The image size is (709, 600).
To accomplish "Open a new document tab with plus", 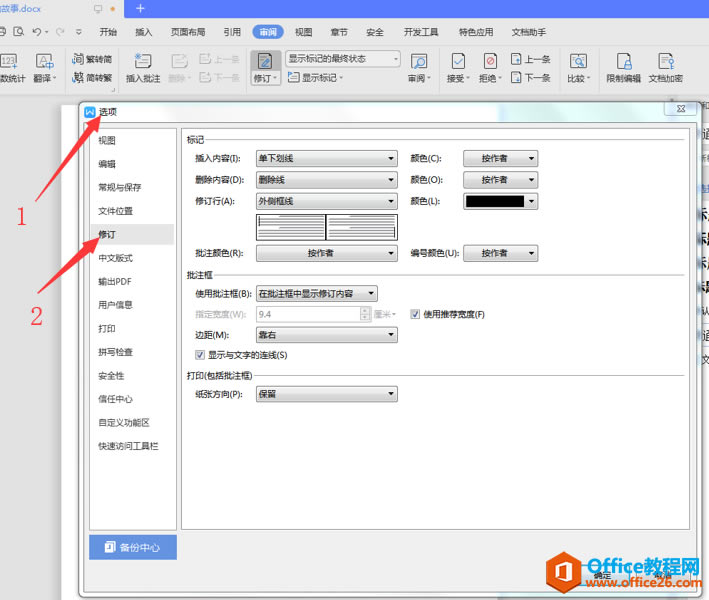I will (140, 9).
